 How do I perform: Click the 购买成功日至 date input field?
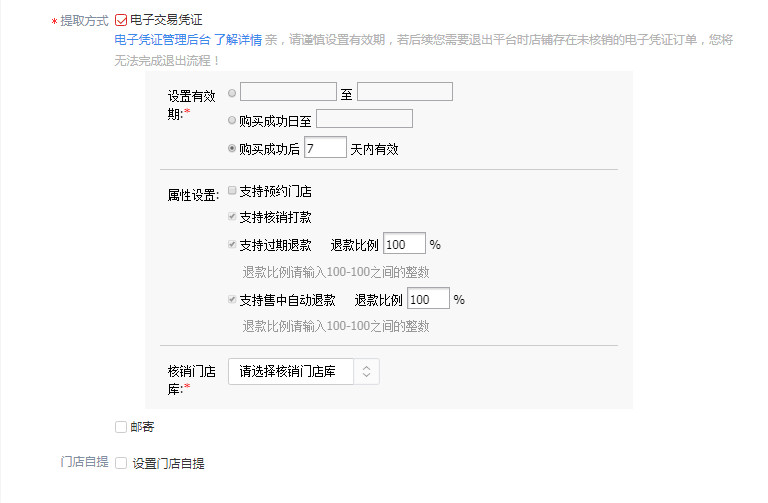coord(364,119)
